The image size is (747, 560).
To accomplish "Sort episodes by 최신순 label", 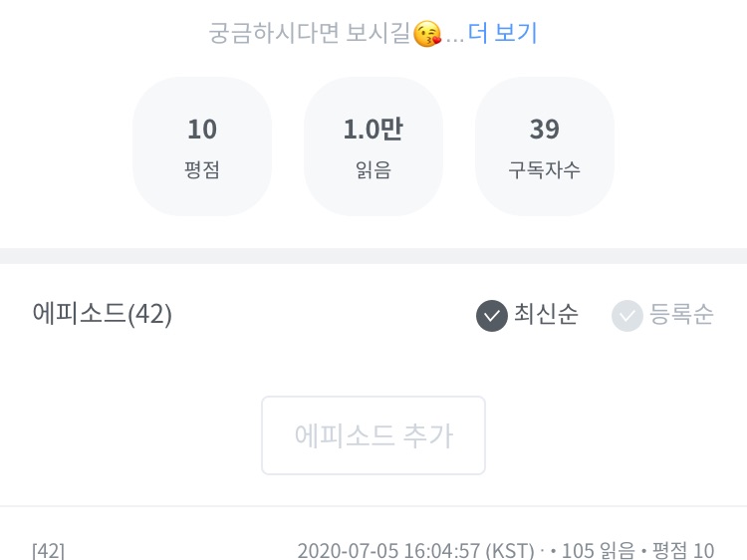I will [x=546, y=315].
